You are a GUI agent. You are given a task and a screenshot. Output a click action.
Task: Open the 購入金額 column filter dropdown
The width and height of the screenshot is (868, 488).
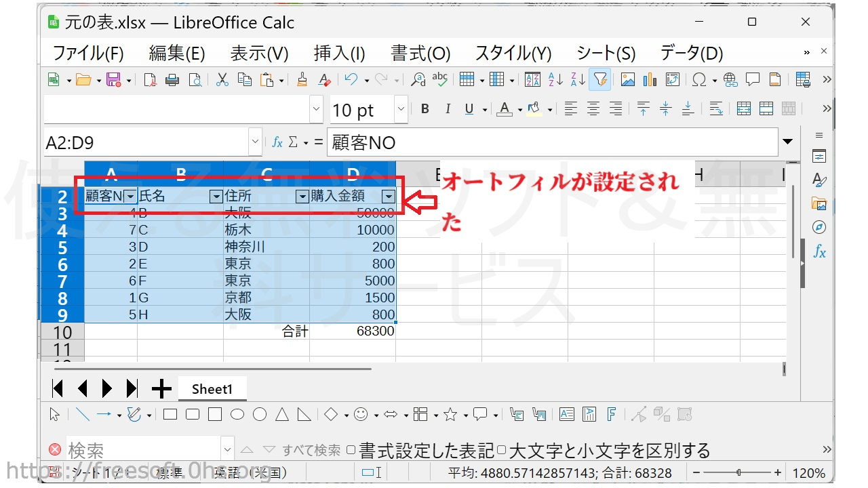[388, 197]
